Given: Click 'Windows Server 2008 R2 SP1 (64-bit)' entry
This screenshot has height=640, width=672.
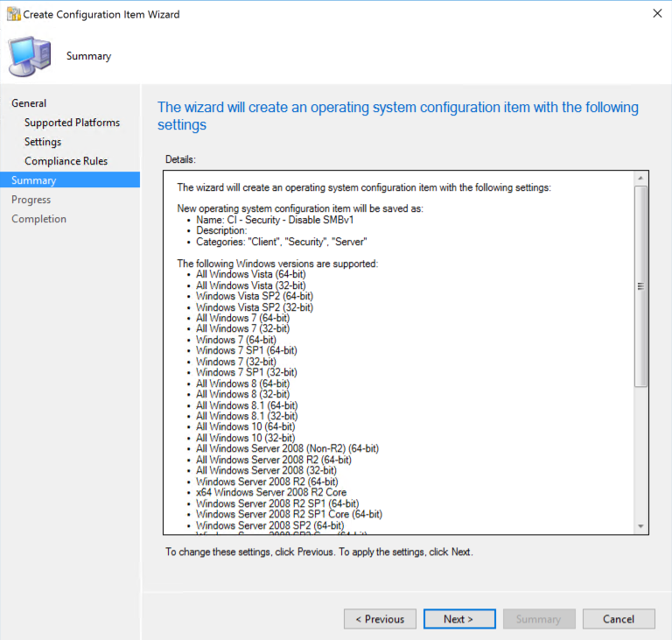Looking at the screenshot, I should (277, 503).
